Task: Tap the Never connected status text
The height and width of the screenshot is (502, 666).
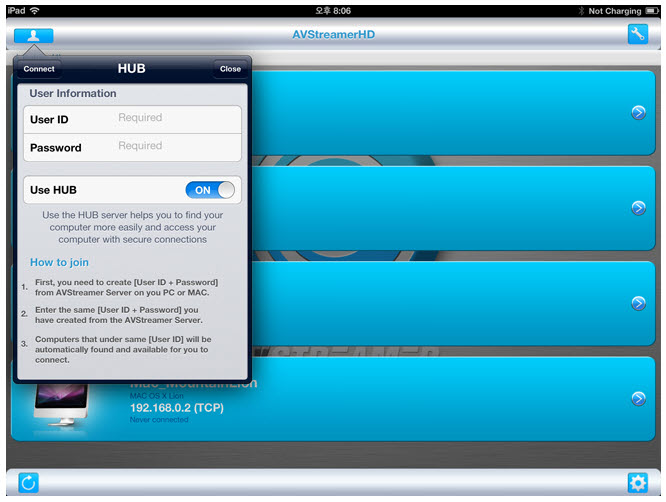Action: pos(159,420)
